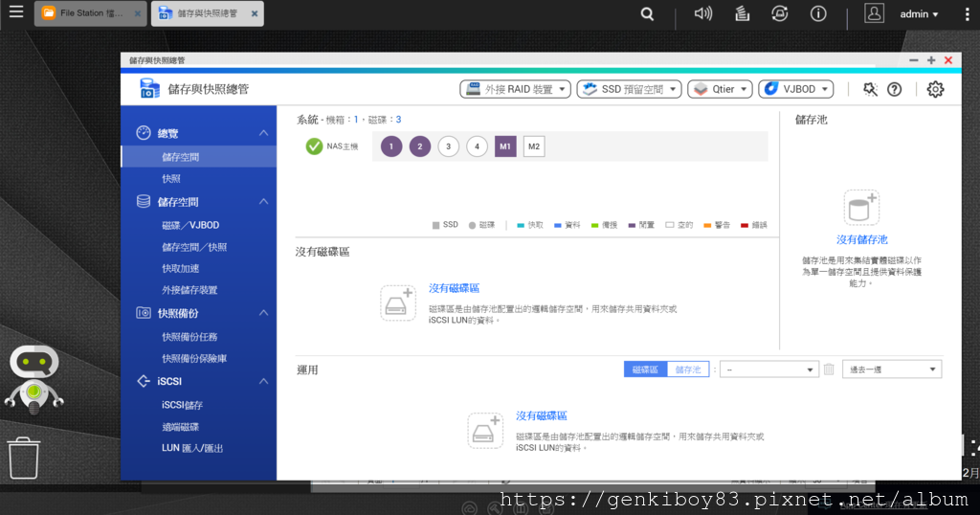The height and width of the screenshot is (515, 980).
Task: Close the File Station taskbar tab
Action: 138,13
